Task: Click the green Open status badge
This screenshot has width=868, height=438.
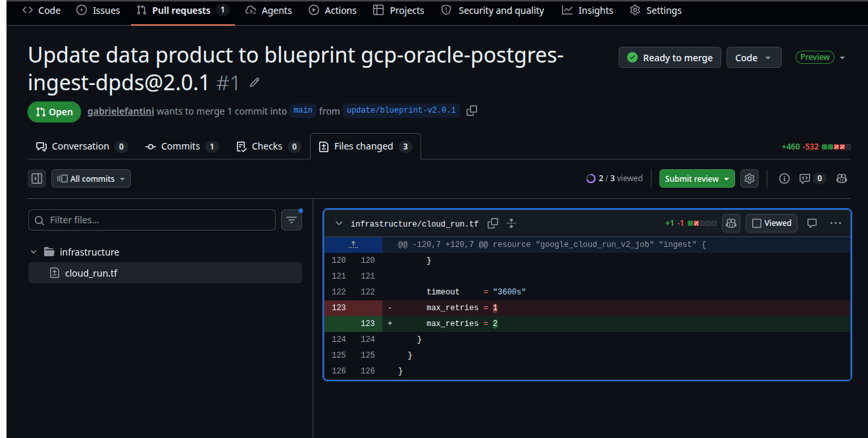Action: 54,111
